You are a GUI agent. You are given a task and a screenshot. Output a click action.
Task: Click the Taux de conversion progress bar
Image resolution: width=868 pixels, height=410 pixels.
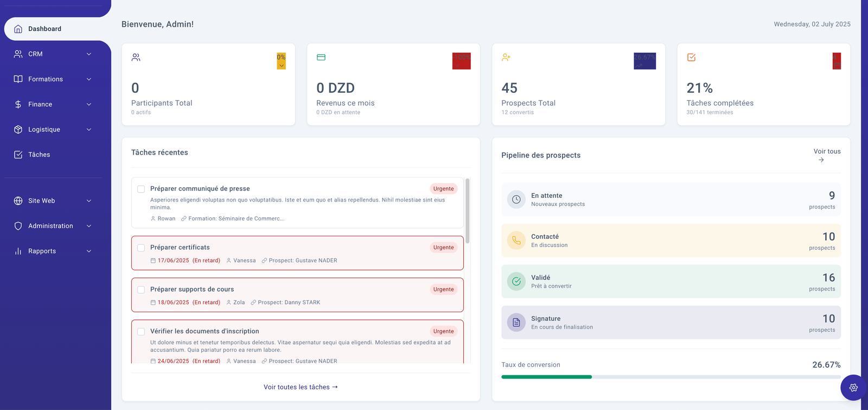pyautogui.click(x=671, y=377)
